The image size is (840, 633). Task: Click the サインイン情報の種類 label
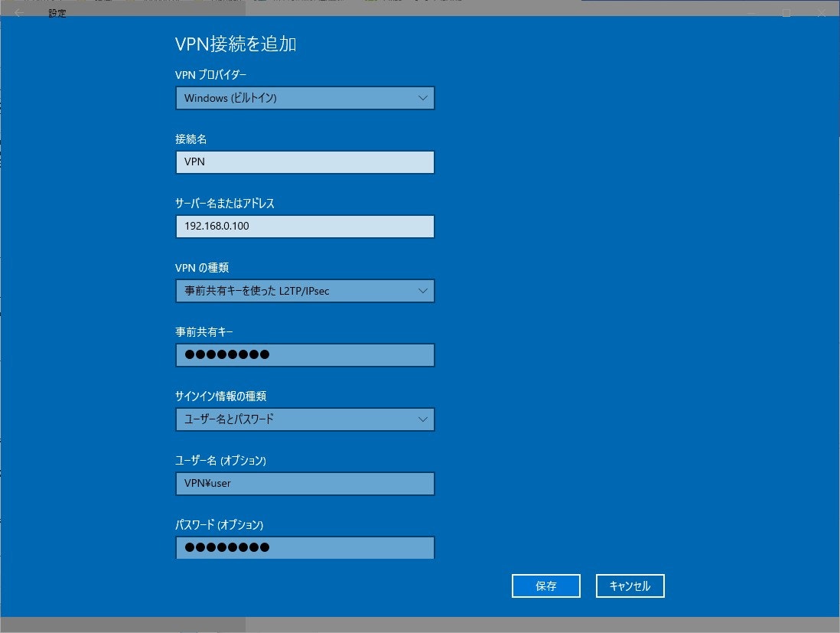[x=221, y=396]
